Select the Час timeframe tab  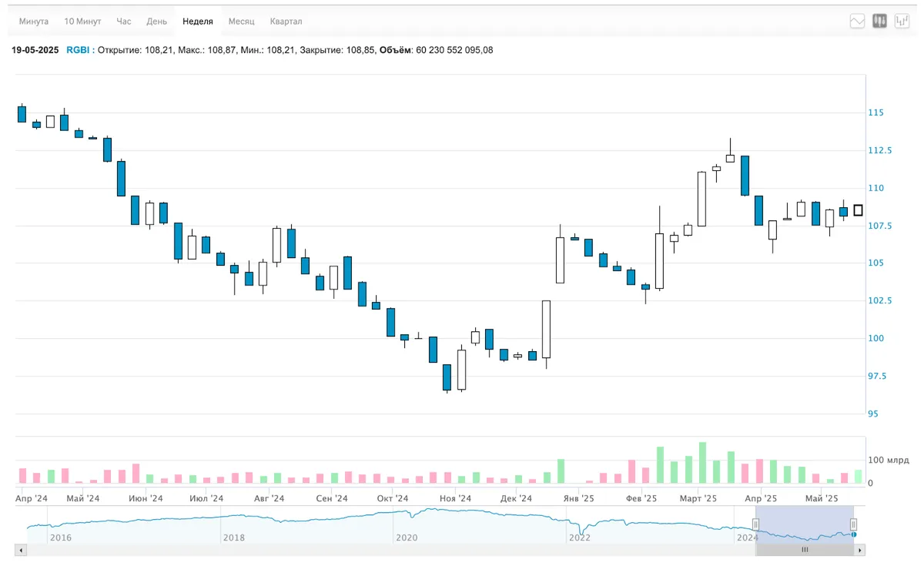pos(124,22)
